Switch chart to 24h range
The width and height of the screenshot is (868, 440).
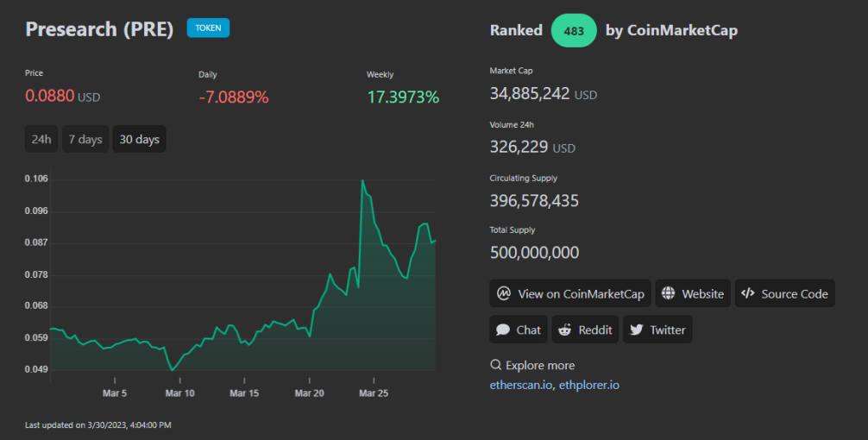[41, 139]
